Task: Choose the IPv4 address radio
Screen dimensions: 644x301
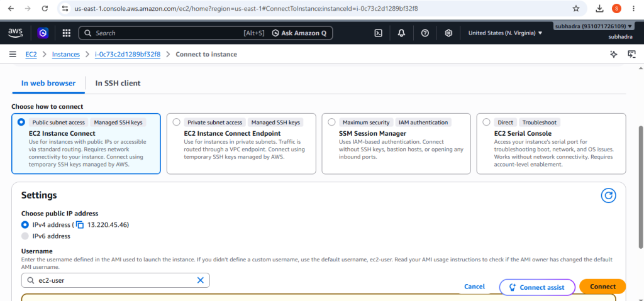Action: 25,224
